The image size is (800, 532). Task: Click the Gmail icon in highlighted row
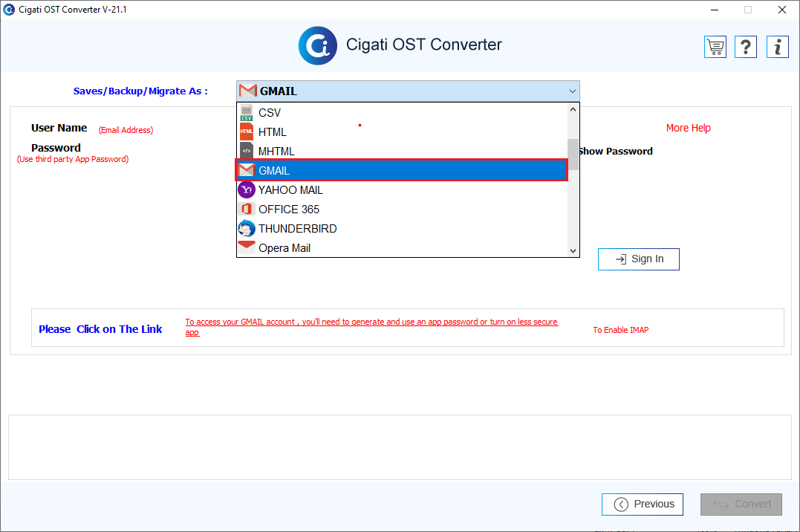(247, 170)
